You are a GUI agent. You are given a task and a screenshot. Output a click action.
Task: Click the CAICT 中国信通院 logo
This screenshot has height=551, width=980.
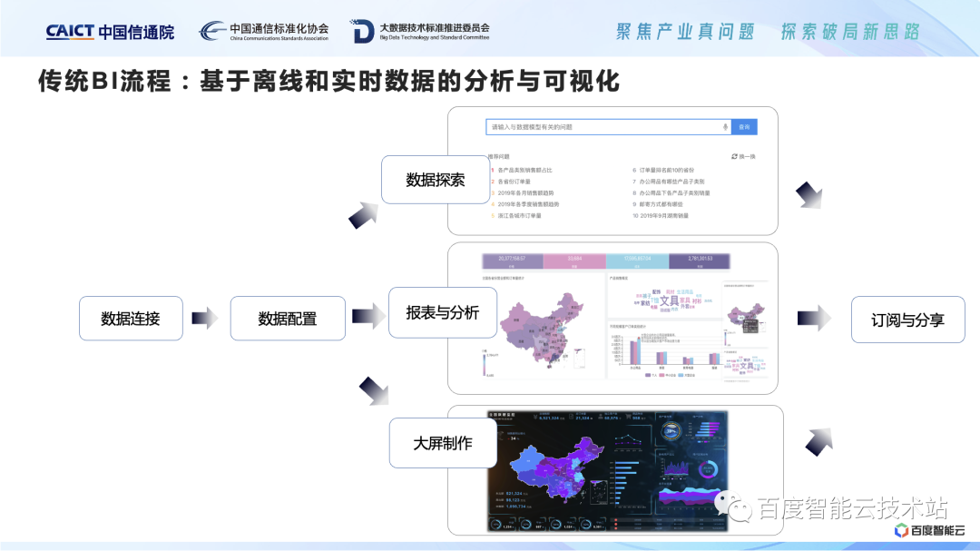(x=109, y=28)
